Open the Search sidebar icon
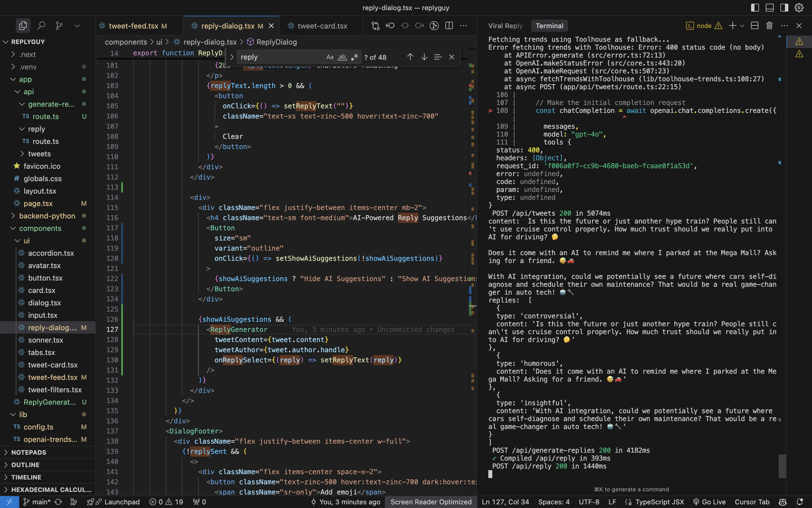Viewport: 812px width, 508px height. pos(41,25)
